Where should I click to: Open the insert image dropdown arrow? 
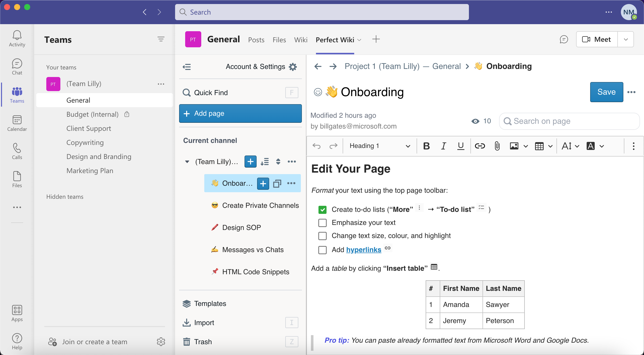point(526,146)
